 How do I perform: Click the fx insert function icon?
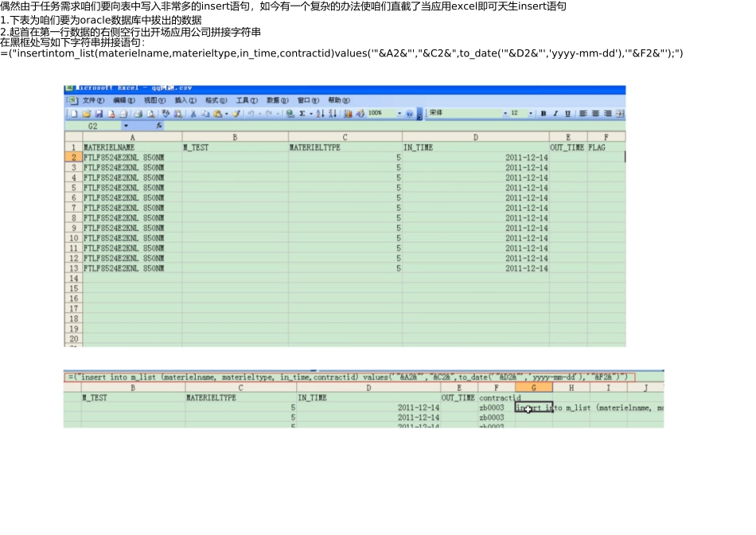(159, 126)
